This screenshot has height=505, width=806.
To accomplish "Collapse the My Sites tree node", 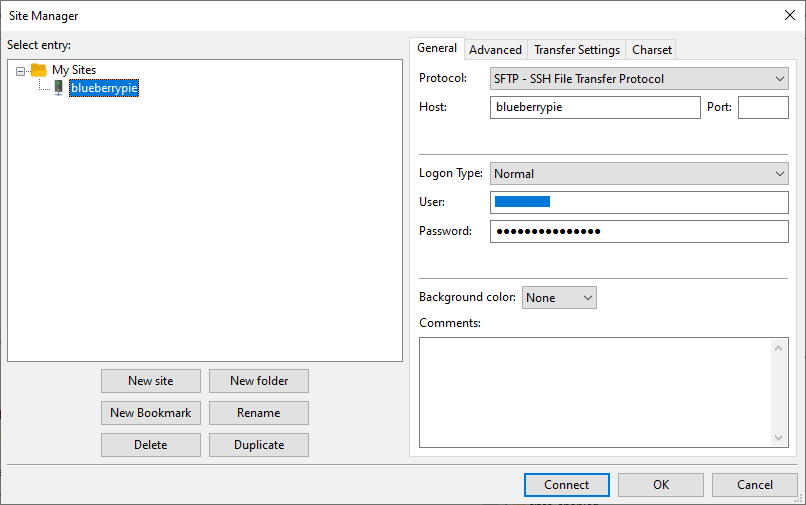I will pos(20,71).
